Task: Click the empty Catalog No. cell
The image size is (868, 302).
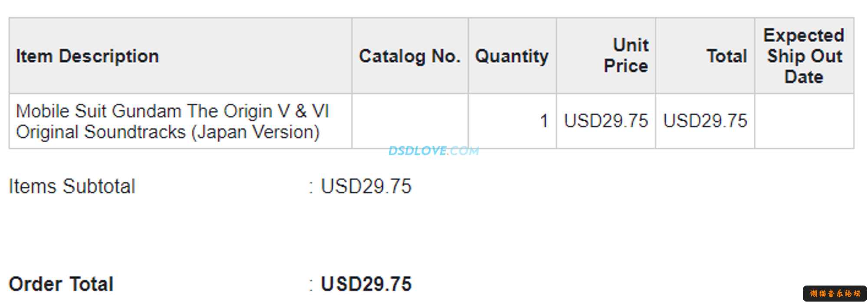Action: point(410,121)
